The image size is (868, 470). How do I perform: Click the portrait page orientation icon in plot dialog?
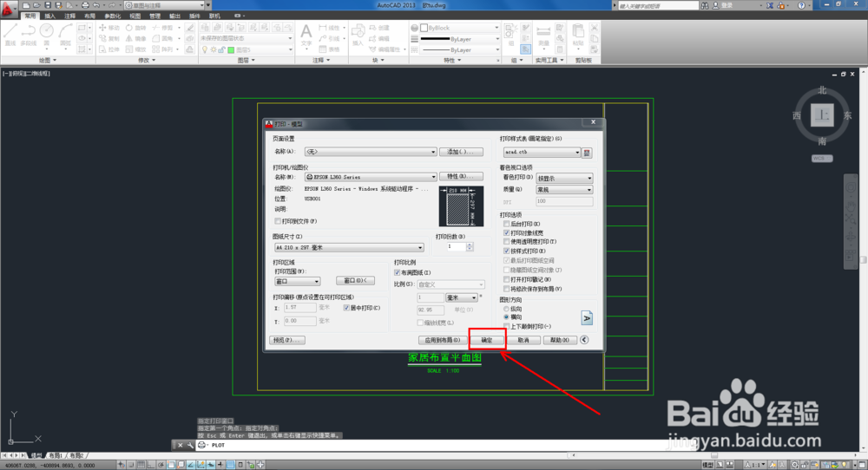(587, 318)
